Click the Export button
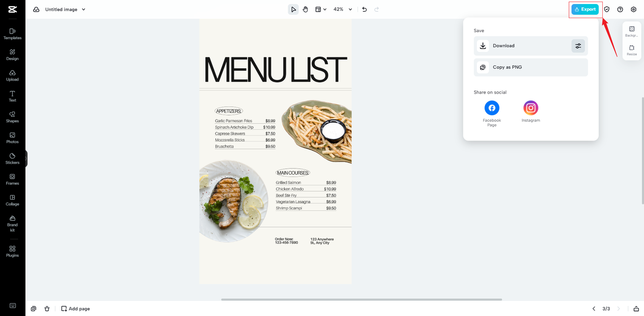 click(x=585, y=10)
